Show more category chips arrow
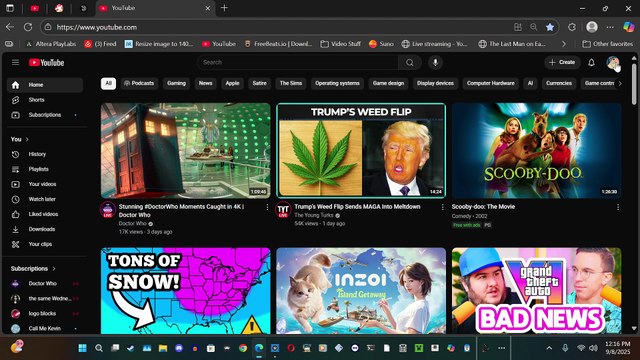 tap(620, 83)
